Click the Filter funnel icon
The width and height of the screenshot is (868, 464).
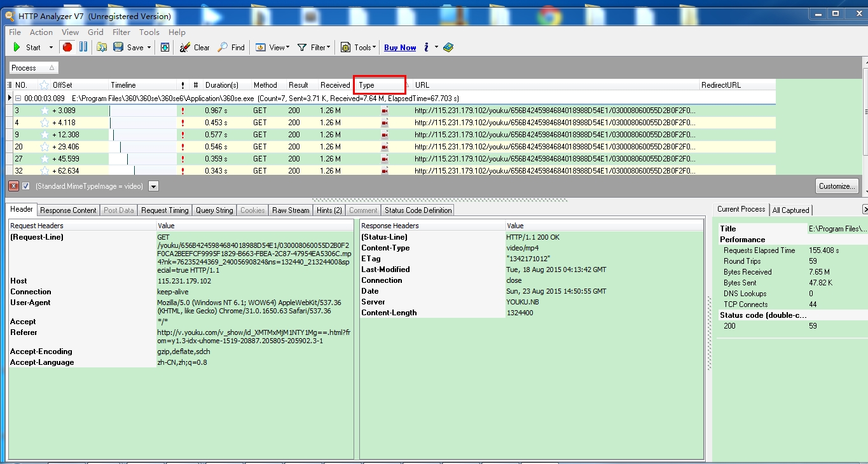[x=302, y=47]
